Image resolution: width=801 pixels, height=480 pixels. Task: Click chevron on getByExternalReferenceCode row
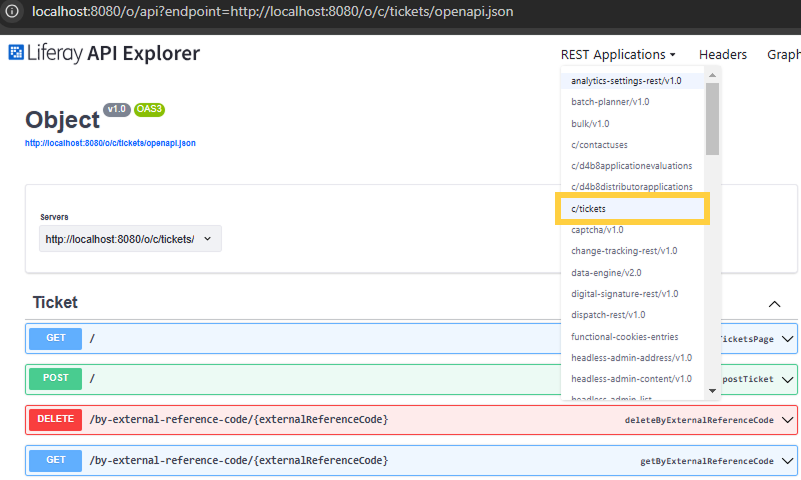coord(787,461)
